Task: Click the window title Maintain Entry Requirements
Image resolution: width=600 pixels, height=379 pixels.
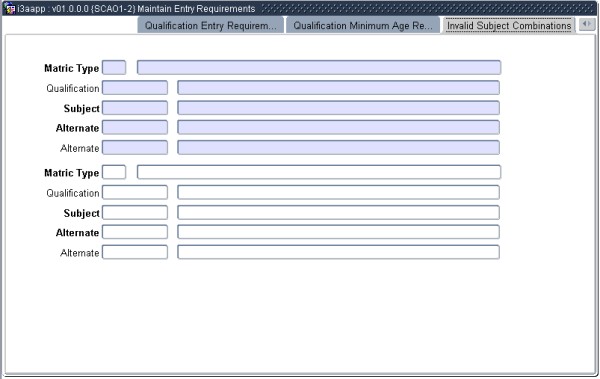Action: (196, 8)
